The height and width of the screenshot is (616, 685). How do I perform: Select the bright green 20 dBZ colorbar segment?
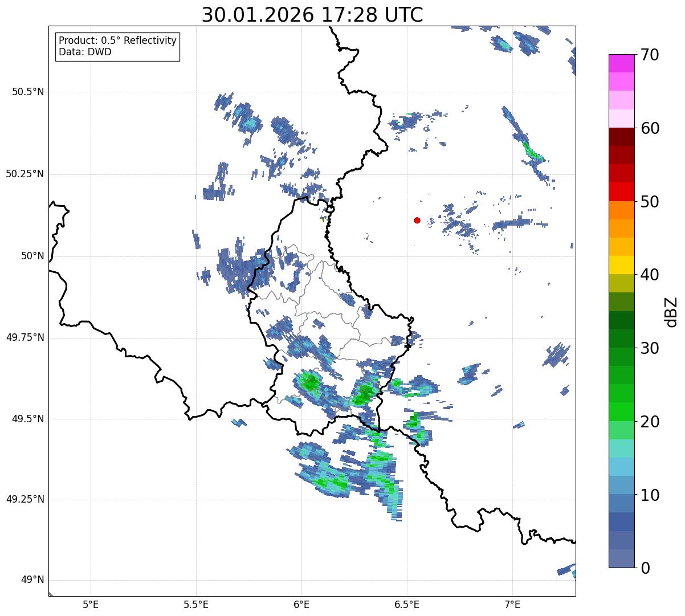621,412
